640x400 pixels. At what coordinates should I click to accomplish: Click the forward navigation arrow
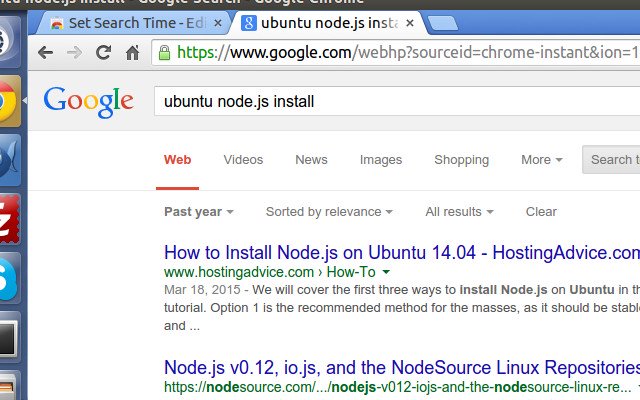[74, 53]
